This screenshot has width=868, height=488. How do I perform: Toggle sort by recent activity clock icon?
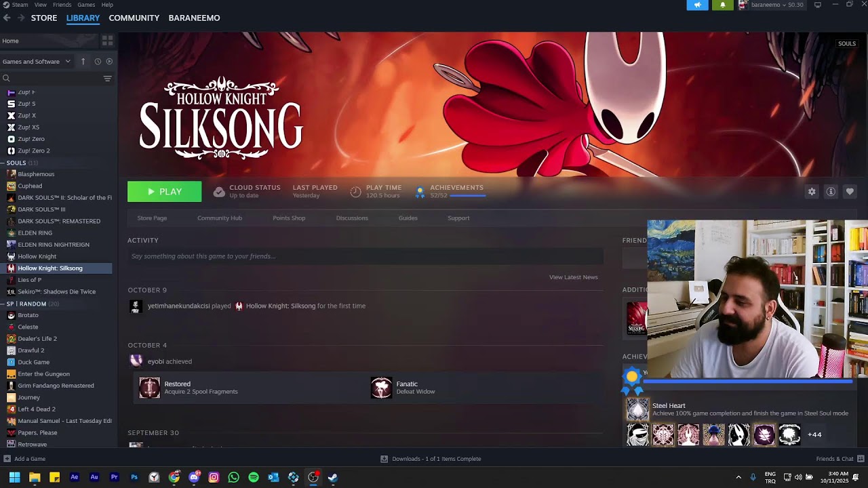98,61
